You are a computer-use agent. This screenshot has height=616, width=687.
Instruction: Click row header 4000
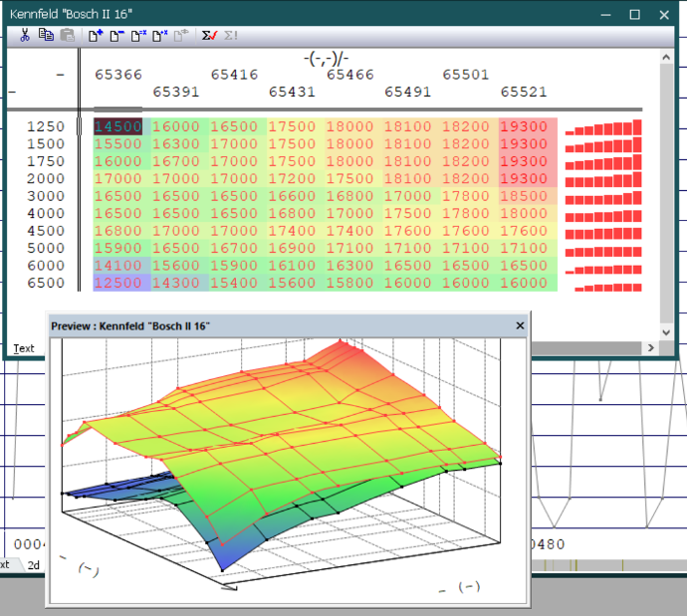46,214
